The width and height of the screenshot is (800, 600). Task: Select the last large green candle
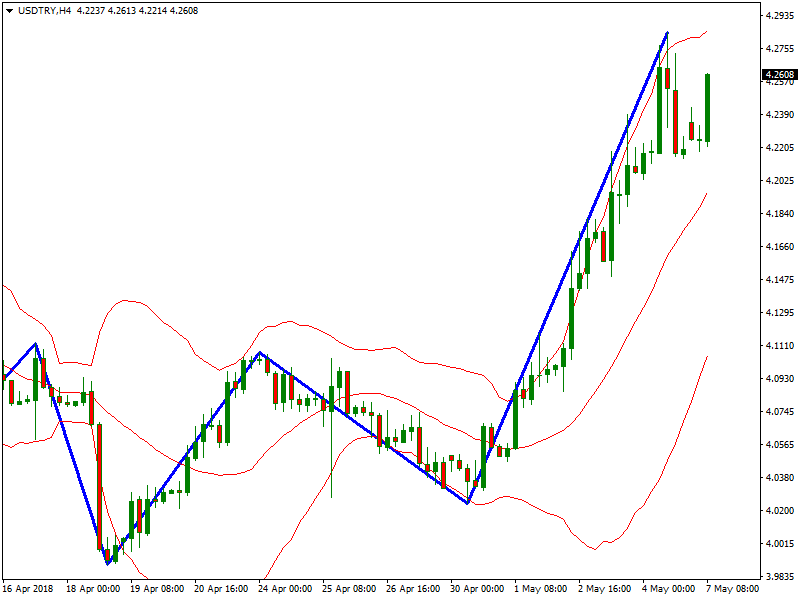click(x=707, y=108)
